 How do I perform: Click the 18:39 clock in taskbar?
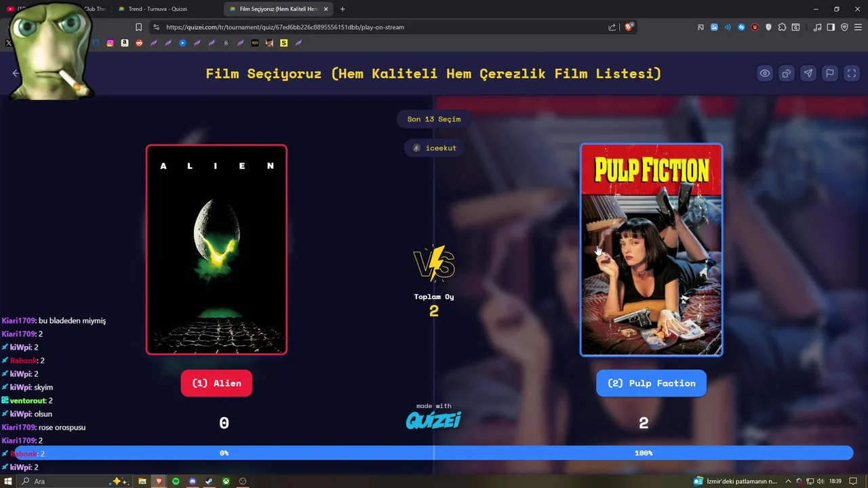tap(835, 481)
